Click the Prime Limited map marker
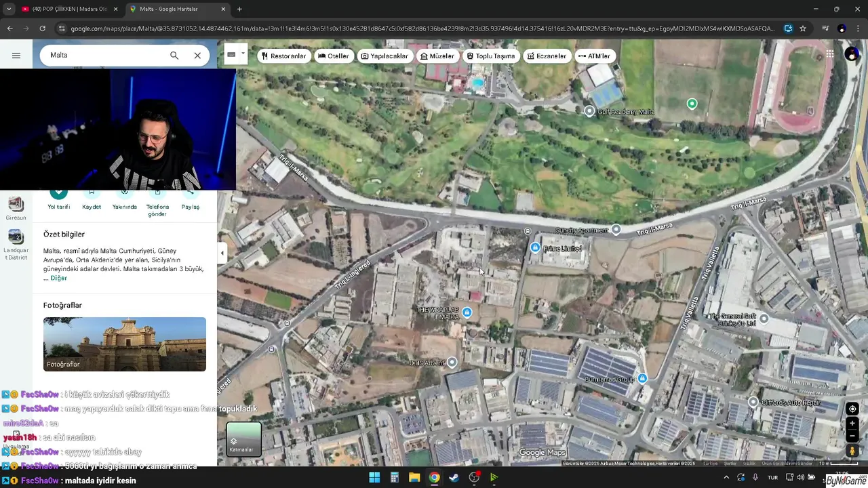 click(535, 248)
